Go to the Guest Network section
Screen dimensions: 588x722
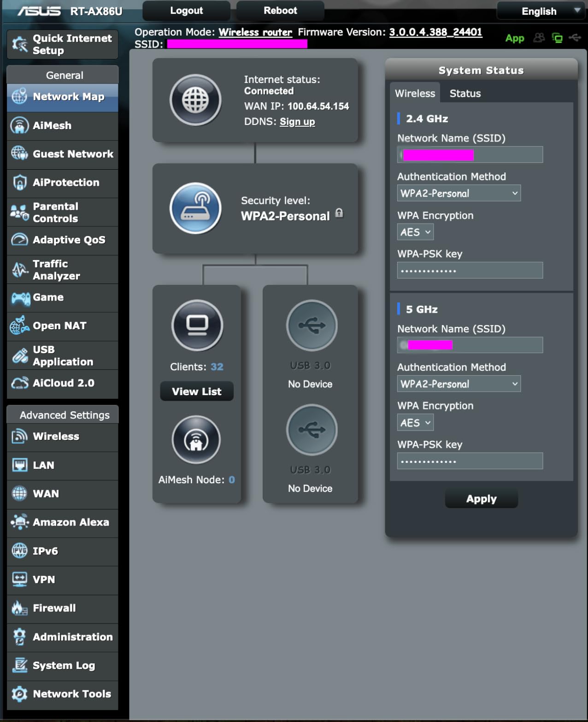(x=63, y=154)
